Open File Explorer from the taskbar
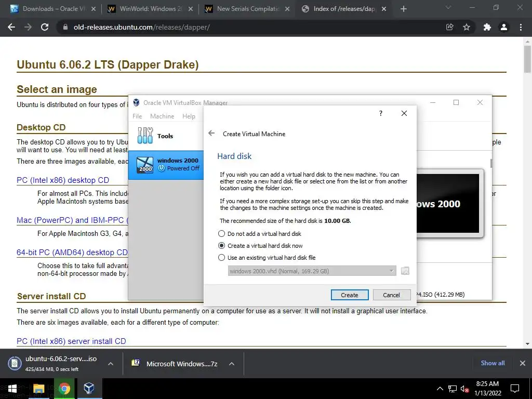Image resolution: width=532 pixels, height=399 pixels. (38, 389)
